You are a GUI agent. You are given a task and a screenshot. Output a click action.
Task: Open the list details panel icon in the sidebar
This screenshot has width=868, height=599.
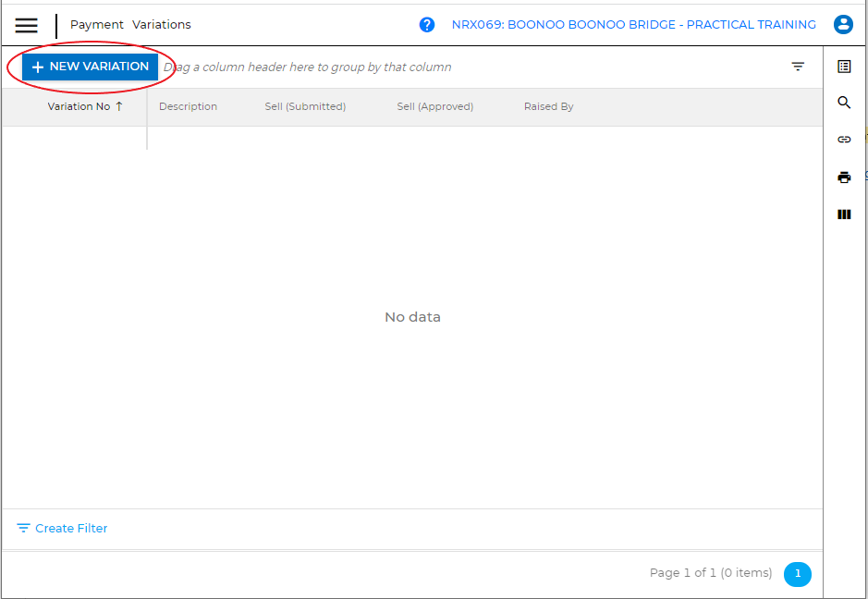coord(844,67)
